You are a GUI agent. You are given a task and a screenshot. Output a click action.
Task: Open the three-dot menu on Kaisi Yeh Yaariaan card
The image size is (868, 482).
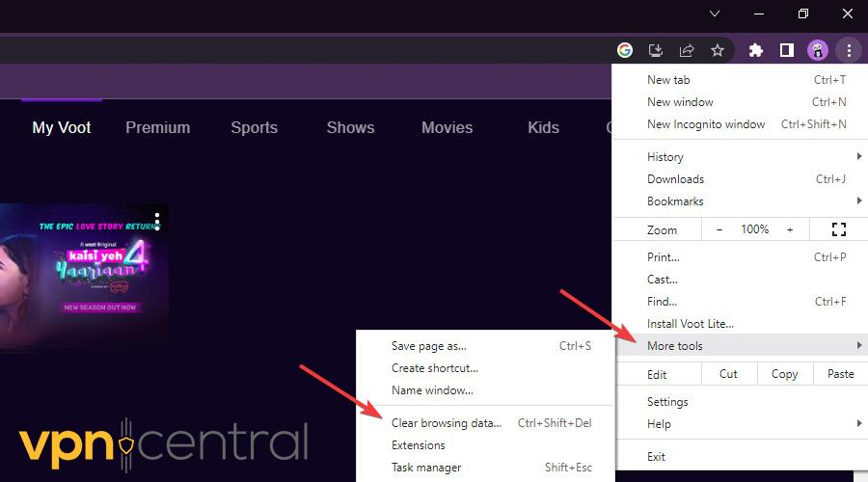[157, 221]
